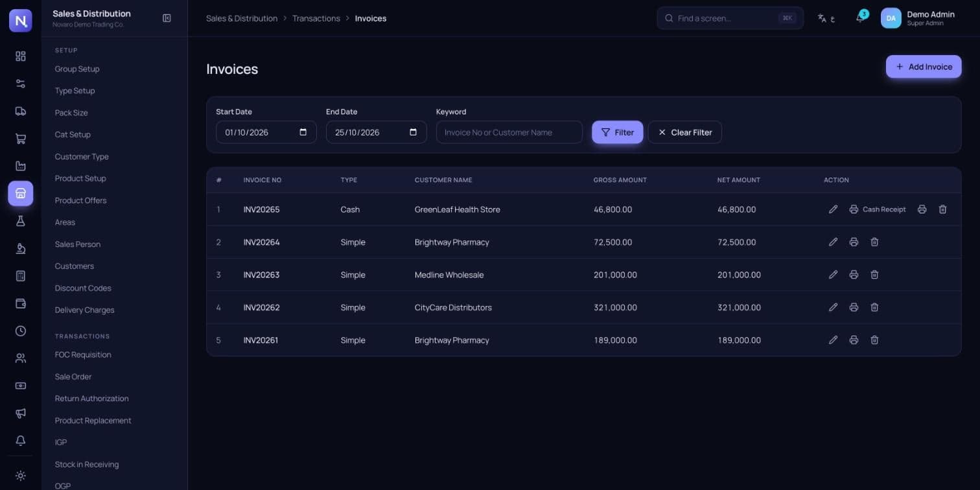Open the megaphone module icon

click(21, 413)
